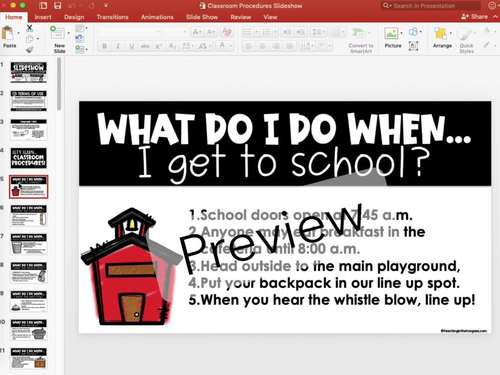Click the Cut scissors icon
This screenshot has width=500, height=375.
(x=29, y=28)
